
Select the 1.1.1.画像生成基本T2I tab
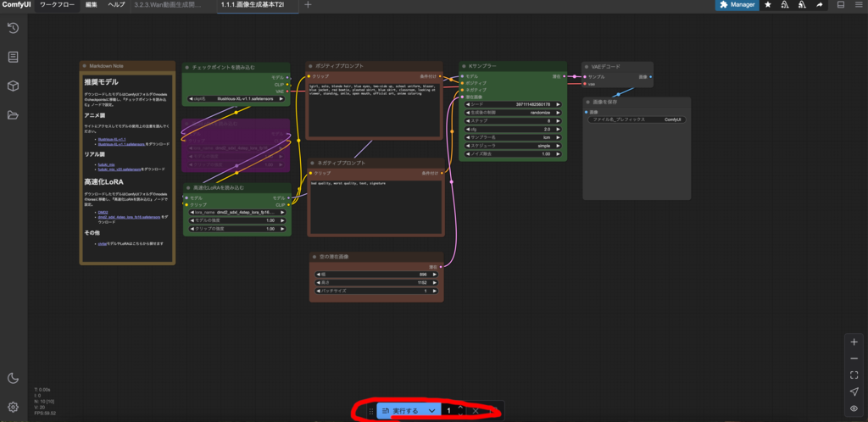[x=258, y=5]
